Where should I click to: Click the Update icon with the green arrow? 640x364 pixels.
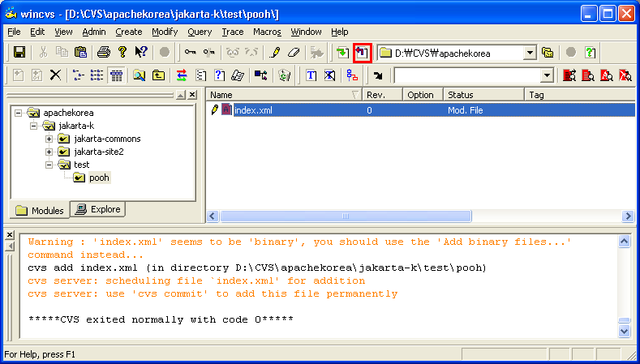(343, 53)
